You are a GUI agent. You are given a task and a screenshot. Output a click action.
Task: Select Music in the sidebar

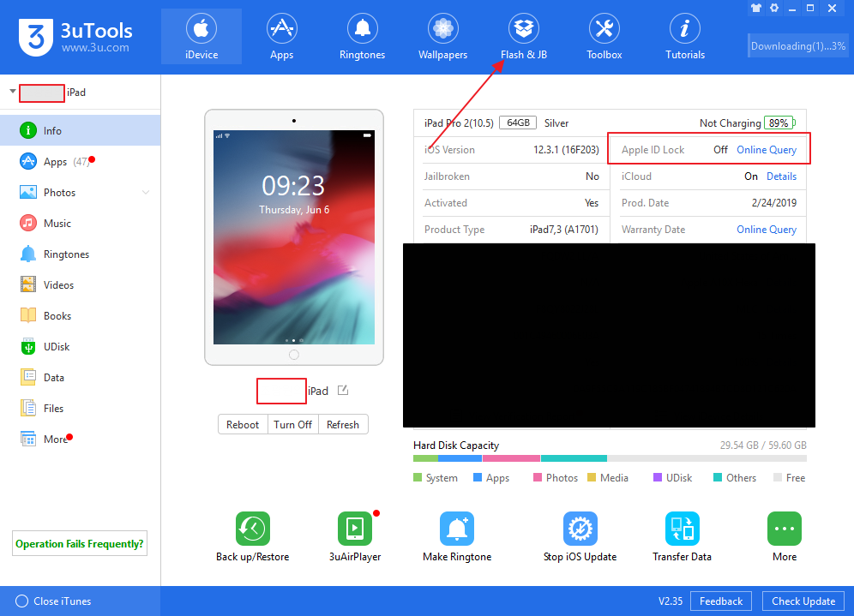80,223
